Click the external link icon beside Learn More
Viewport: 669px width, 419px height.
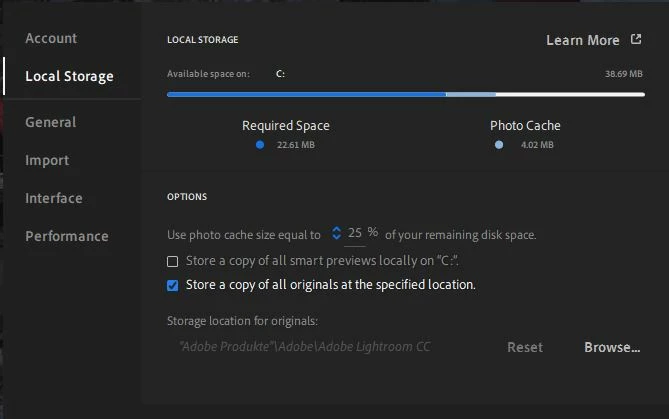coord(636,39)
